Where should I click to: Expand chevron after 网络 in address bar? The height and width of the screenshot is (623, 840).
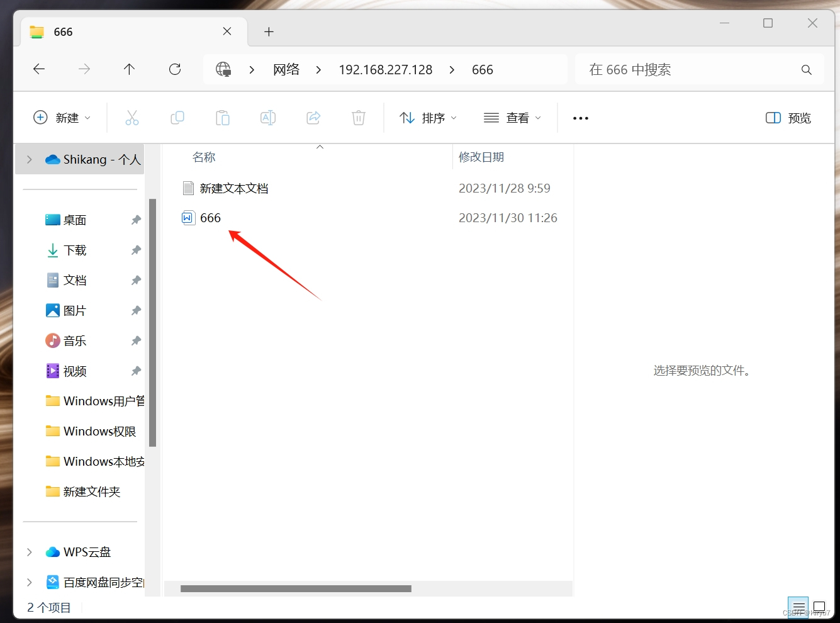click(x=318, y=70)
